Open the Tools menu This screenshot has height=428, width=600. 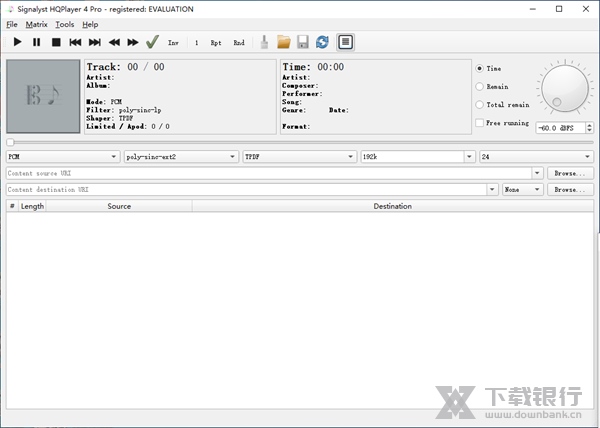pos(64,24)
